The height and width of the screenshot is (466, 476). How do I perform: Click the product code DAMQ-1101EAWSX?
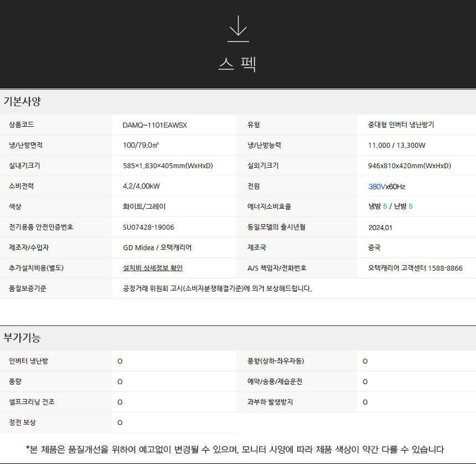pyautogui.click(x=155, y=125)
